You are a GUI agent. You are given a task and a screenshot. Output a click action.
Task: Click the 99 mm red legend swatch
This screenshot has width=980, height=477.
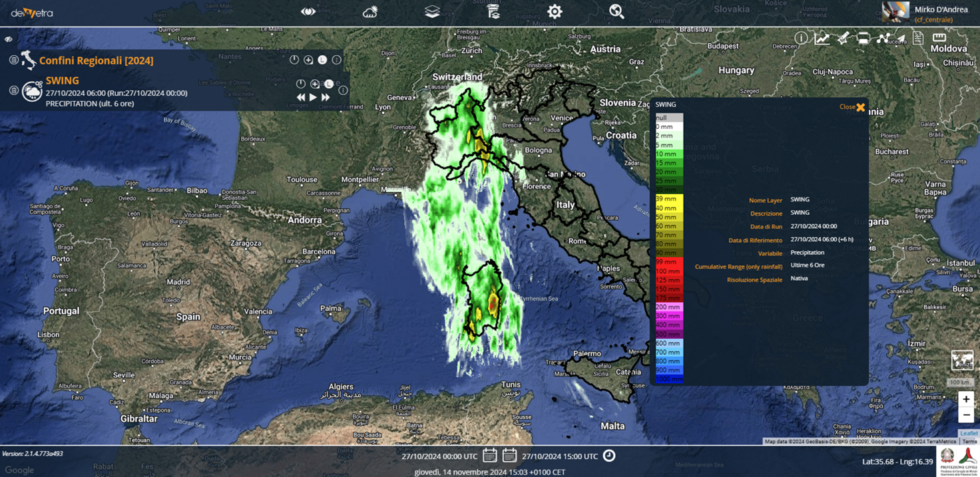[669, 262]
